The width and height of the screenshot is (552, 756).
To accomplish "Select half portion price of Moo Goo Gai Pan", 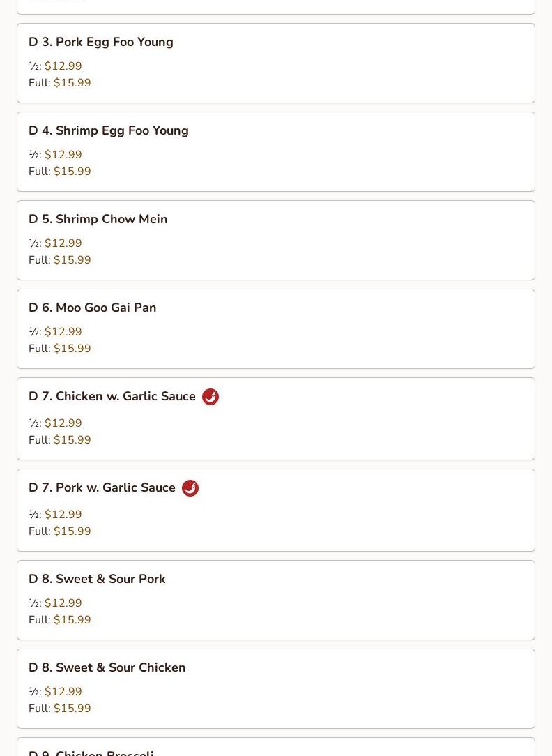I will click(x=63, y=332).
